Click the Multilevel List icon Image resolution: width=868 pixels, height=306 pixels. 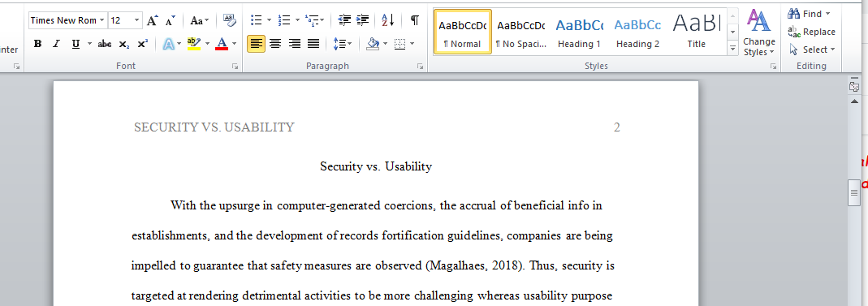(312, 20)
